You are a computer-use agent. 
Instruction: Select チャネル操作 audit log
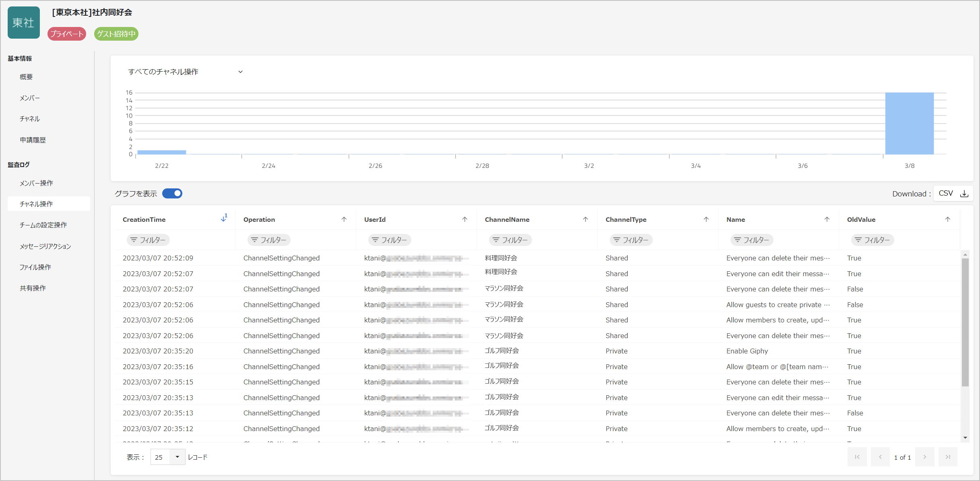[49, 204]
